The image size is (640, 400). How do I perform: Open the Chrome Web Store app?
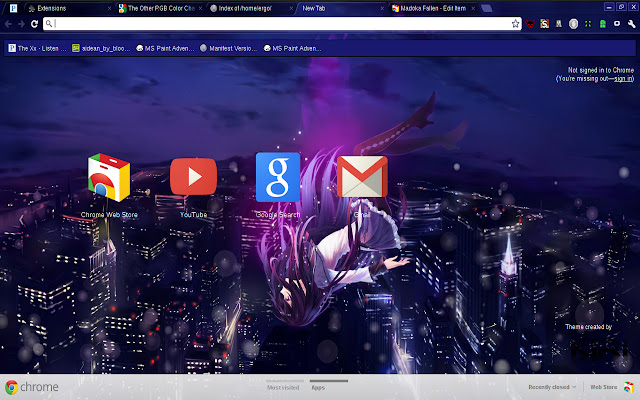[109, 178]
